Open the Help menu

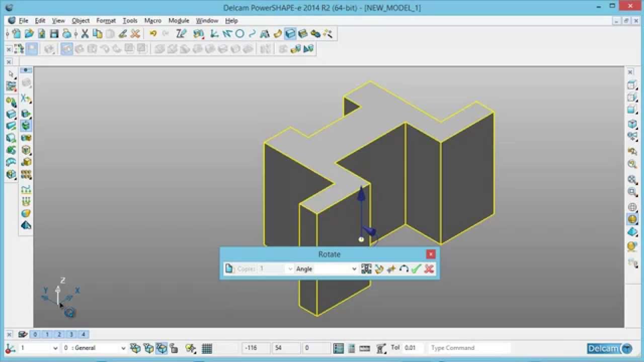click(231, 21)
